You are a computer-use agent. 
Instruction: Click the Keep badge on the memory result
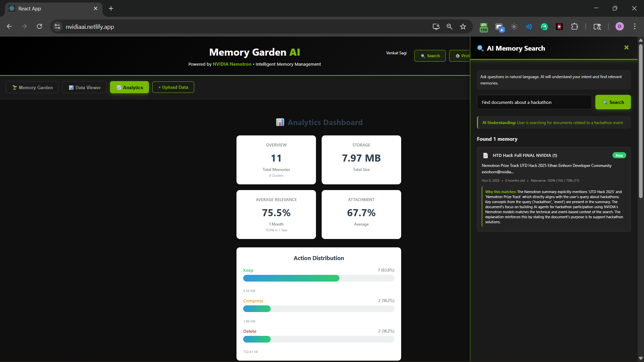(619, 156)
